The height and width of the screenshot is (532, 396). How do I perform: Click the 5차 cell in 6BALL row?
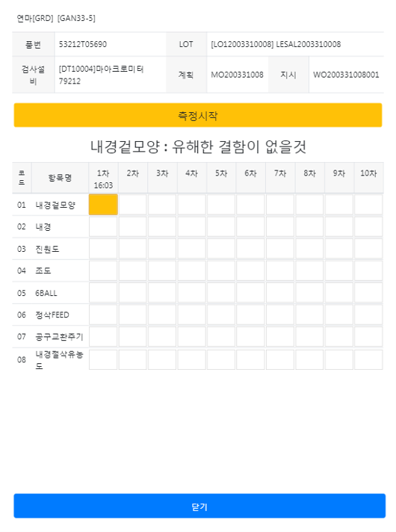pos(221,293)
